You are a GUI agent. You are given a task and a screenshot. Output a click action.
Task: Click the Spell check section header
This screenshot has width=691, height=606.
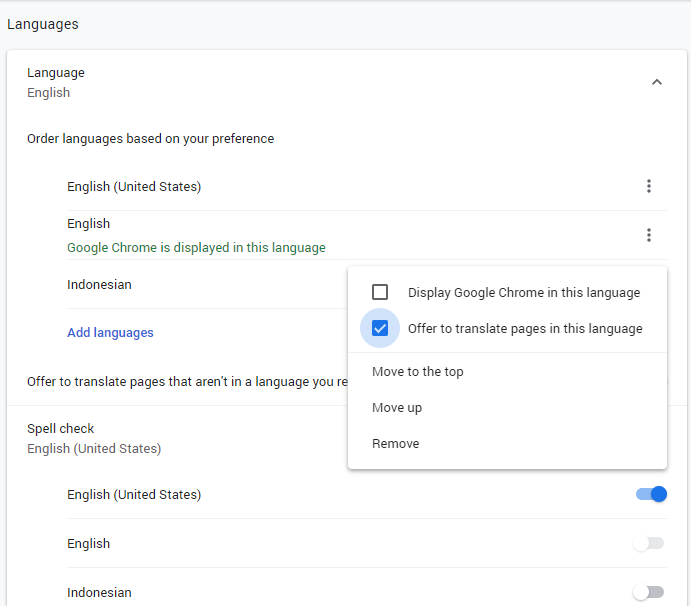[61, 429]
